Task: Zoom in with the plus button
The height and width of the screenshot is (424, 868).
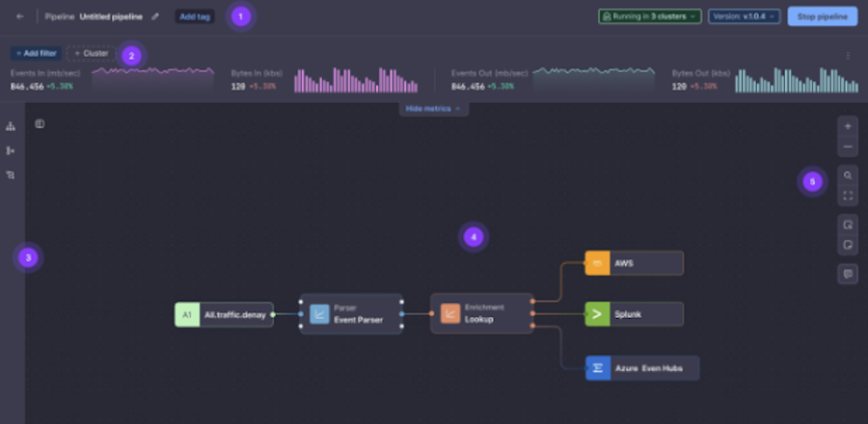Action: point(848,126)
